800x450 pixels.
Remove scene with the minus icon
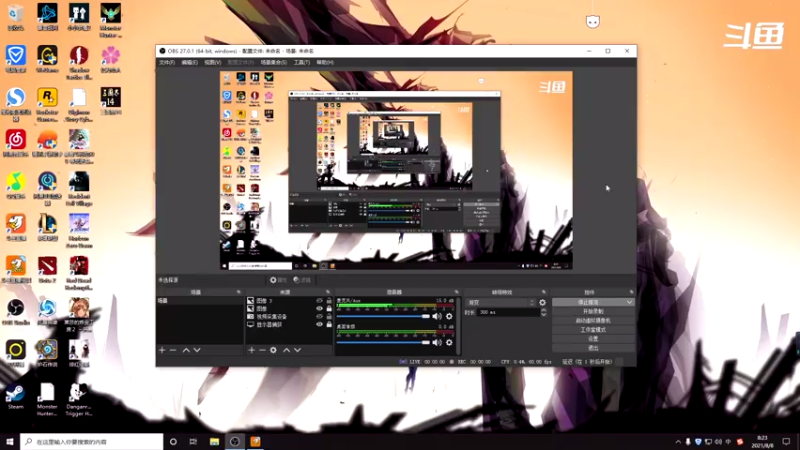(x=173, y=350)
